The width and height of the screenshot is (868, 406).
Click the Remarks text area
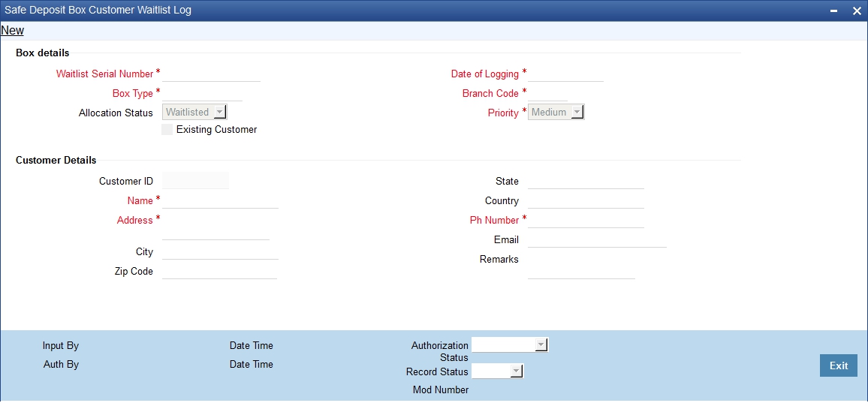581,265
